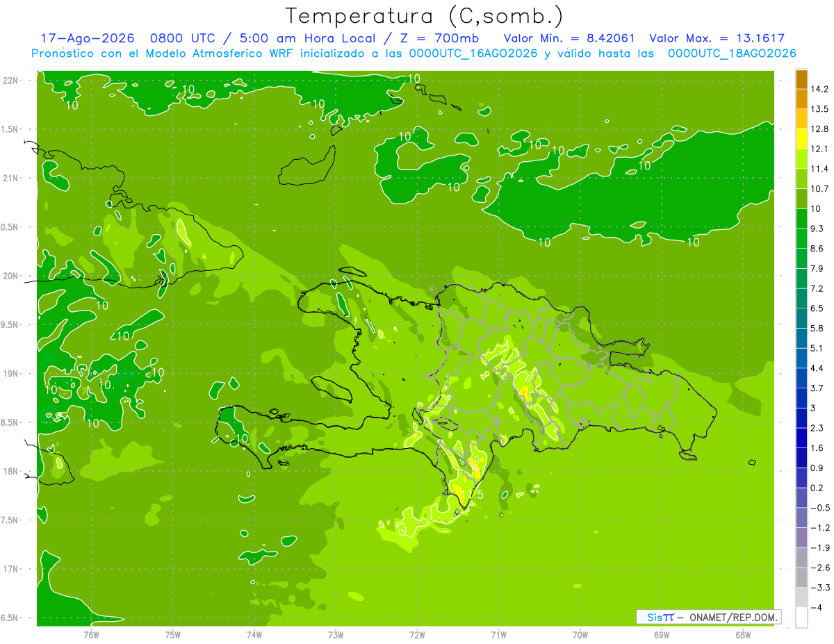Viewport: 834px width, 644px height.
Task: Click the 3.7 colorbar legend value
Action: [x=817, y=388]
